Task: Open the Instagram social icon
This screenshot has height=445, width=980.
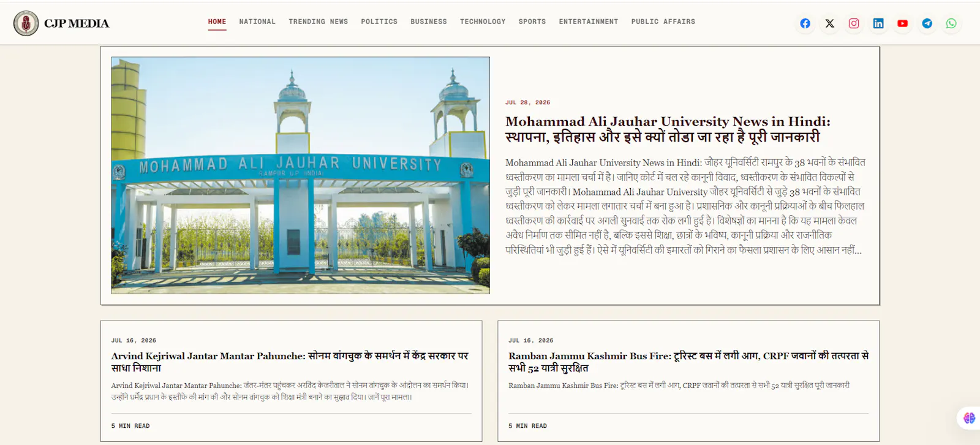Action: (854, 23)
